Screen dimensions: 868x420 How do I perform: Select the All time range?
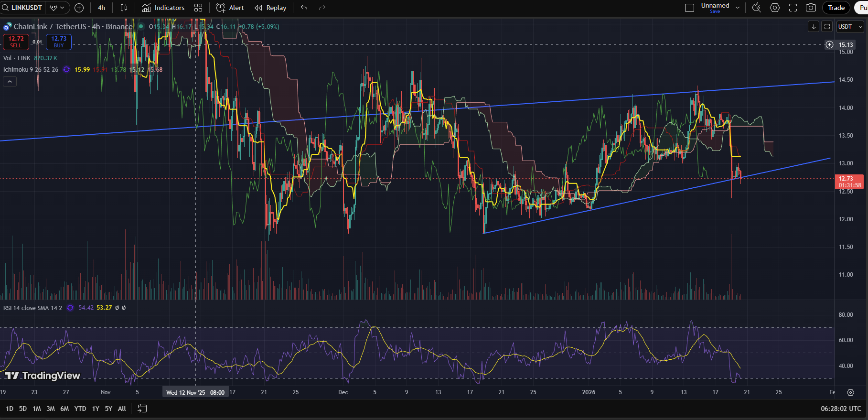click(x=122, y=409)
